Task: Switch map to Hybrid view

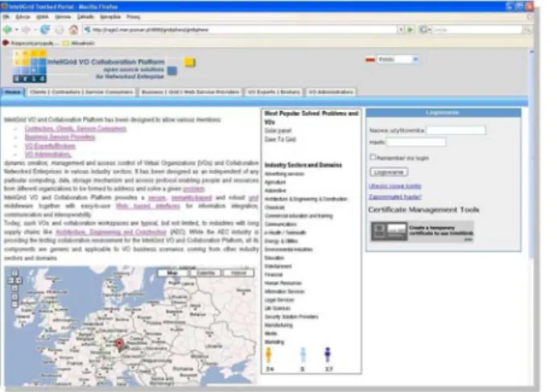Action: click(238, 273)
